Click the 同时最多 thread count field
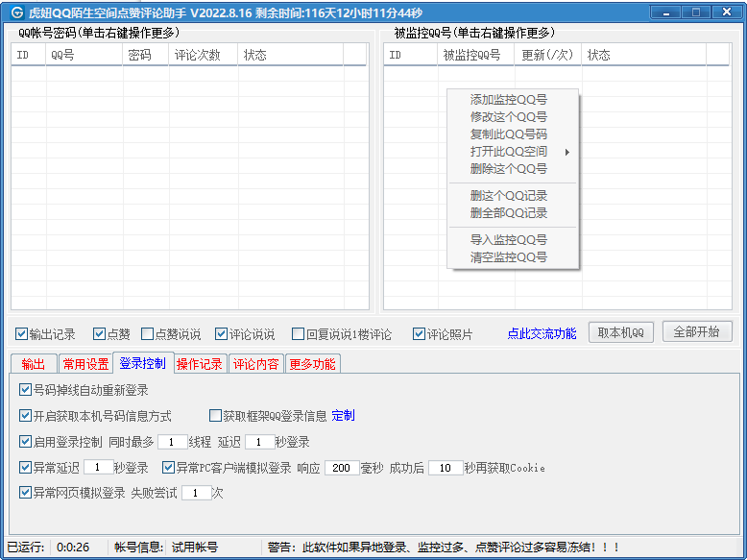 (x=172, y=442)
